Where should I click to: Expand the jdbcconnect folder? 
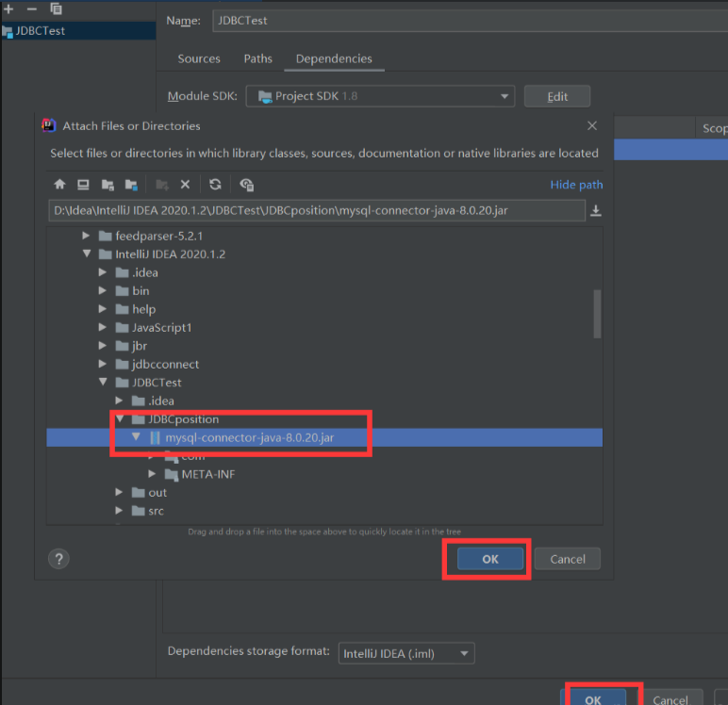(103, 364)
